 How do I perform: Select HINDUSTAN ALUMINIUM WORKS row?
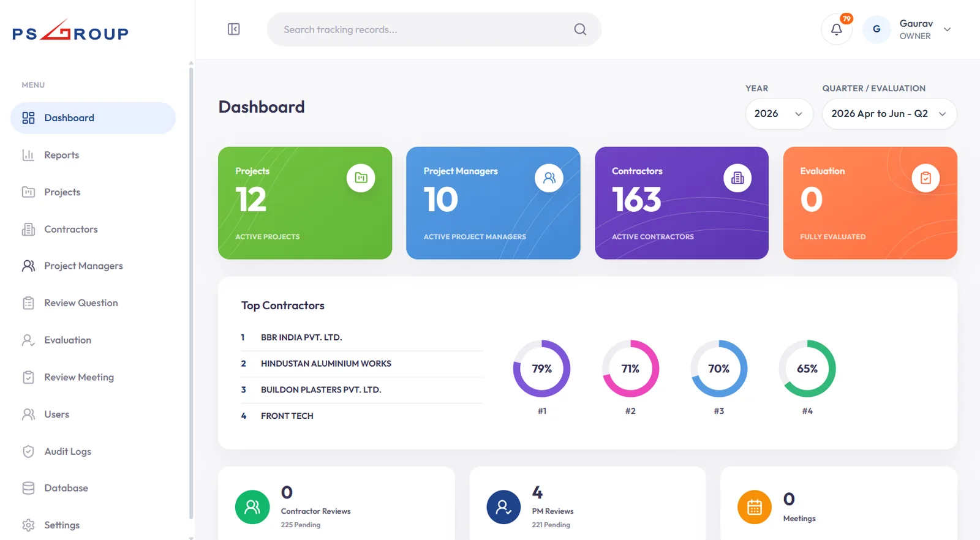tap(362, 364)
